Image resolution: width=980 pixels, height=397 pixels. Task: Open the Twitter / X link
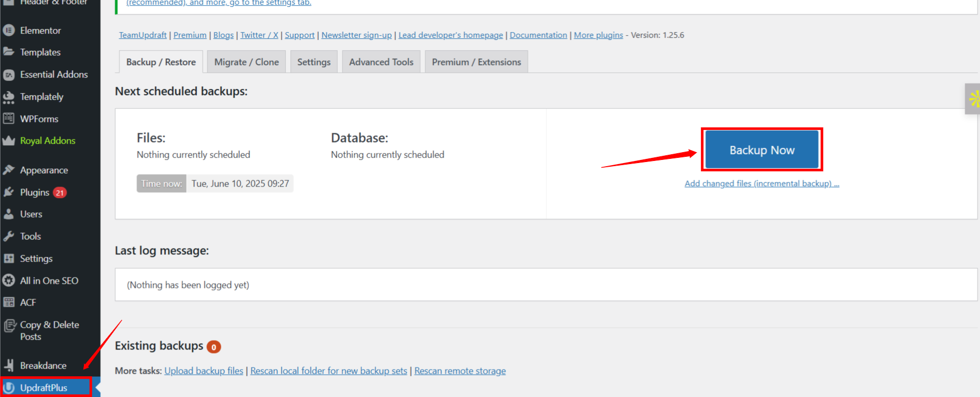click(x=259, y=35)
